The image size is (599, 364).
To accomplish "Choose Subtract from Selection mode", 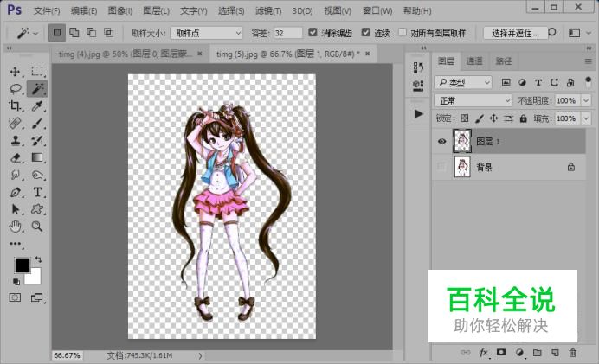I will pyautogui.click(x=91, y=33).
